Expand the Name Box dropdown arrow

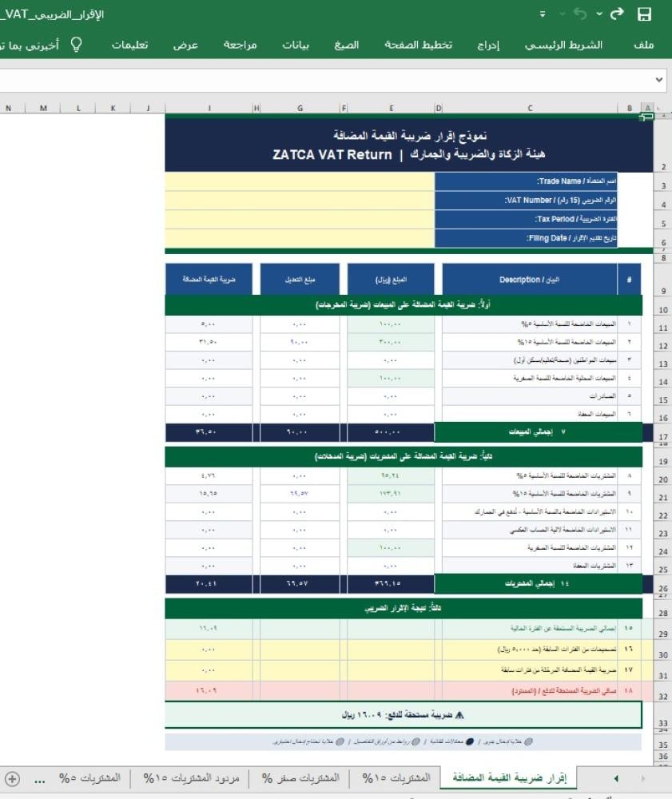point(659,80)
